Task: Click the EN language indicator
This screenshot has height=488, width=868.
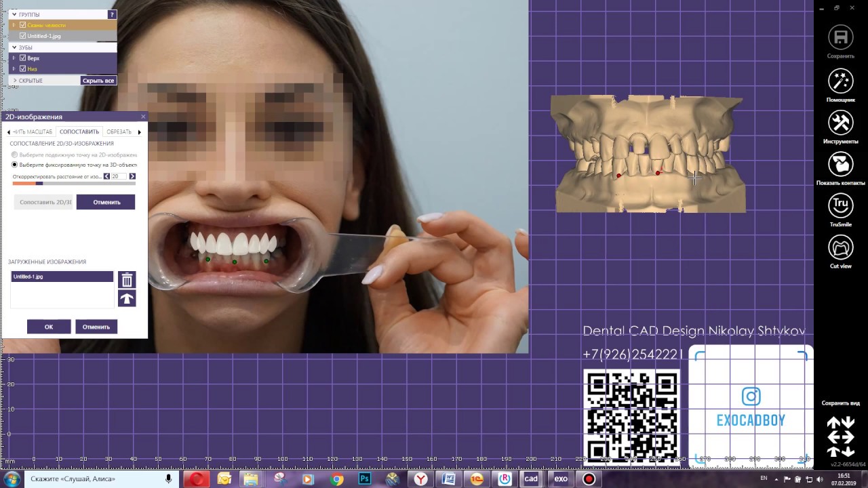Action: tap(764, 479)
